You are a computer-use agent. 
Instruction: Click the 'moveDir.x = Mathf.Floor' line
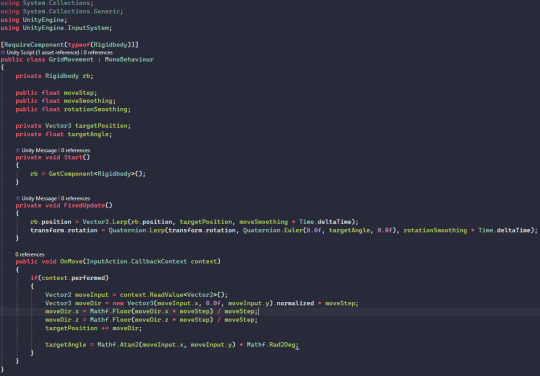152,311
